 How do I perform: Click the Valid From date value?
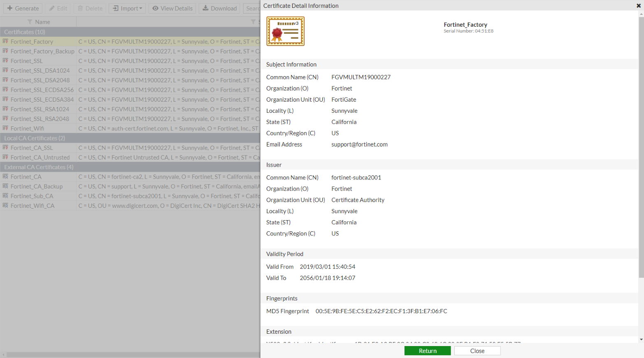pyautogui.click(x=328, y=267)
